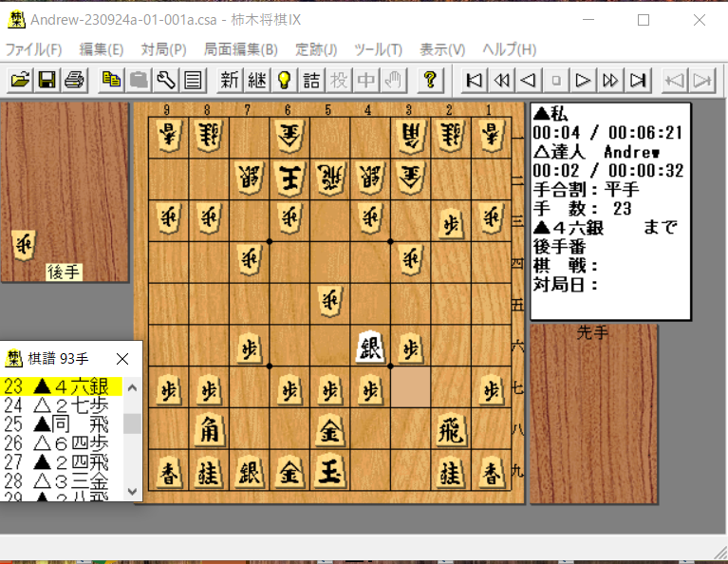Click the 継 continue game button
728x564 pixels.
tap(256, 81)
